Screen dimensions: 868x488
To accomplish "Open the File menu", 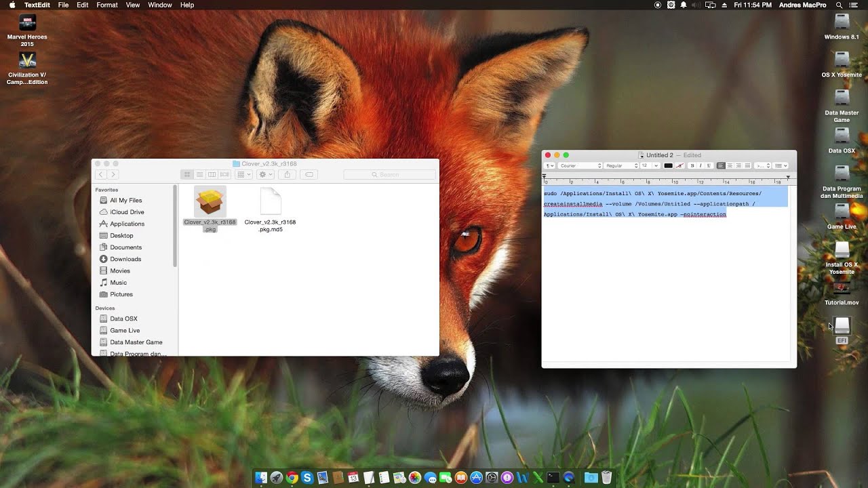I will coord(63,5).
